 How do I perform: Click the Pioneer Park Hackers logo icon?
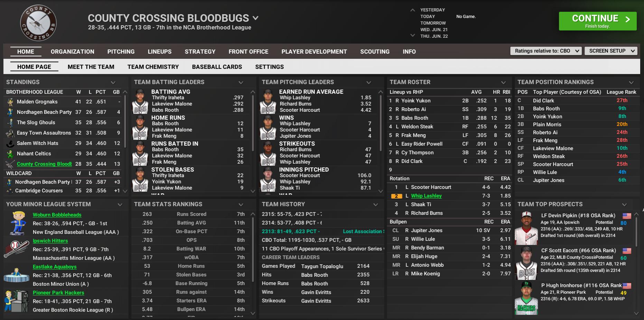[16, 301]
